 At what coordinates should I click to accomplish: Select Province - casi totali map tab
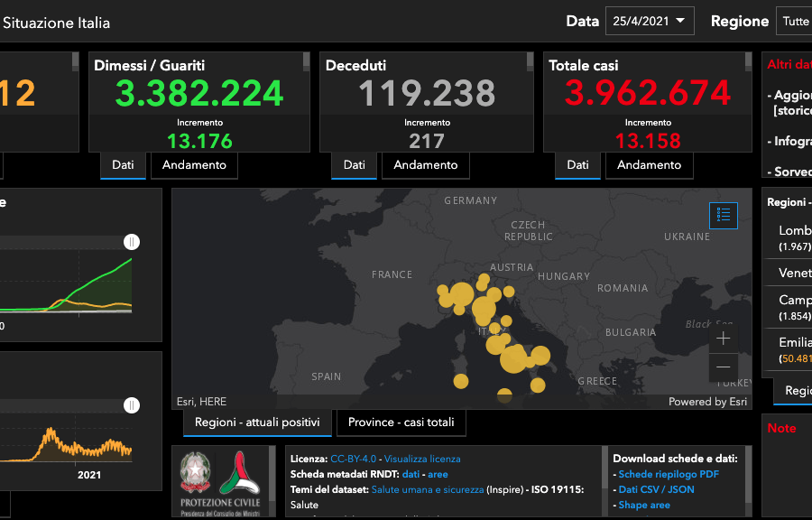(401, 422)
